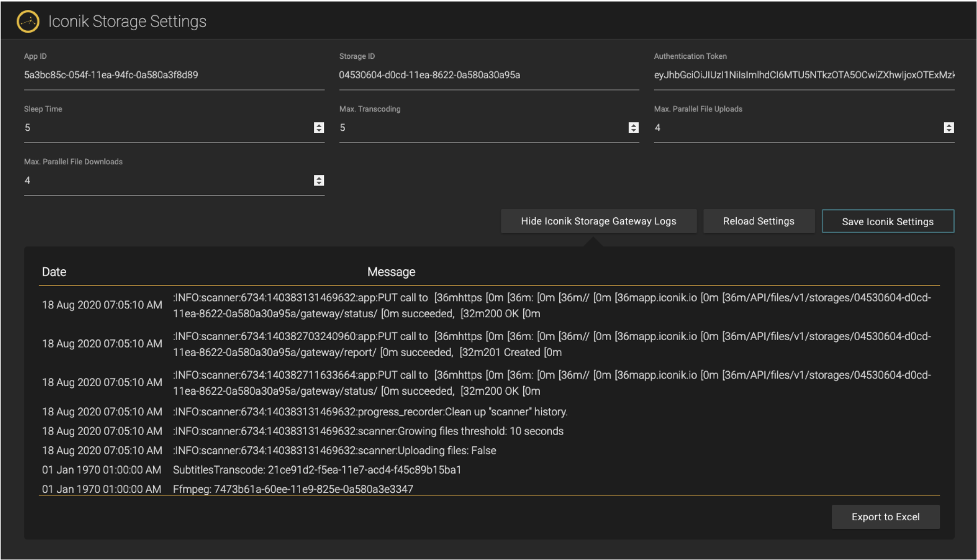Hide Iconik Storage Gateway Logs
This screenshot has height=560, width=977.
tap(598, 221)
